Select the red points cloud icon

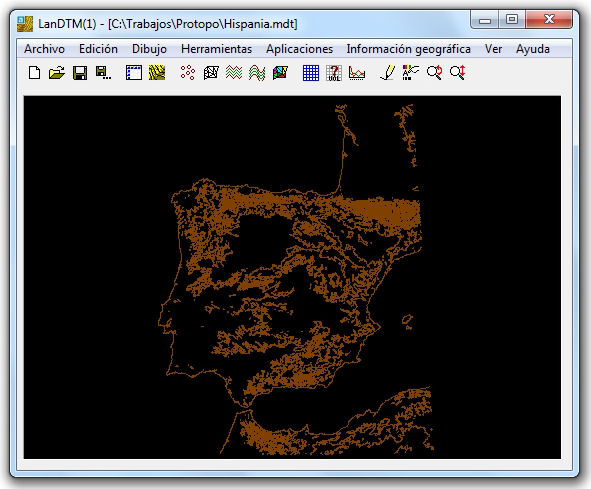(x=188, y=72)
